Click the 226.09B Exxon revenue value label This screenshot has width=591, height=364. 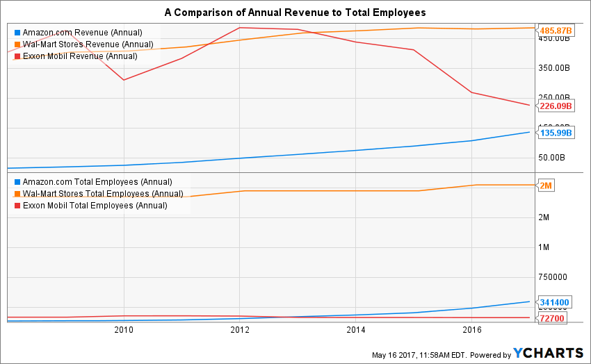coord(556,106)
